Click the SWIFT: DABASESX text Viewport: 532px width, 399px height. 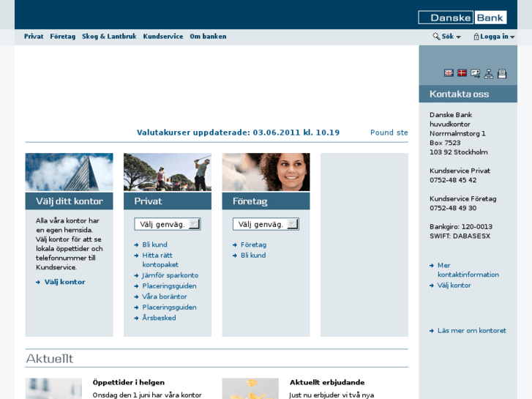click(x=460, y=236)
